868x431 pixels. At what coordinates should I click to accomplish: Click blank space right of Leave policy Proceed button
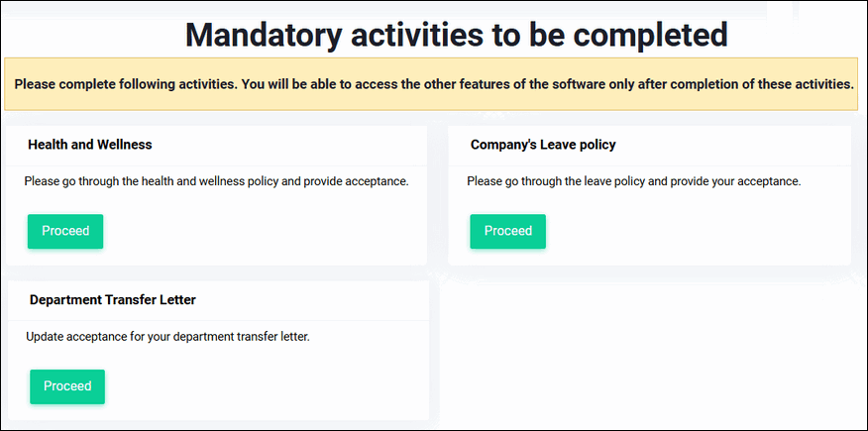(x=694, y=231)
